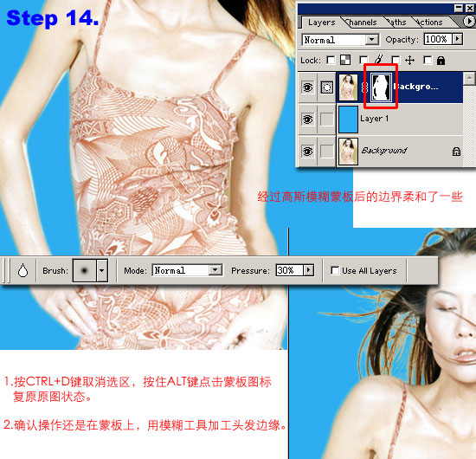Check the lock transparent pixels checkbox

331,60
